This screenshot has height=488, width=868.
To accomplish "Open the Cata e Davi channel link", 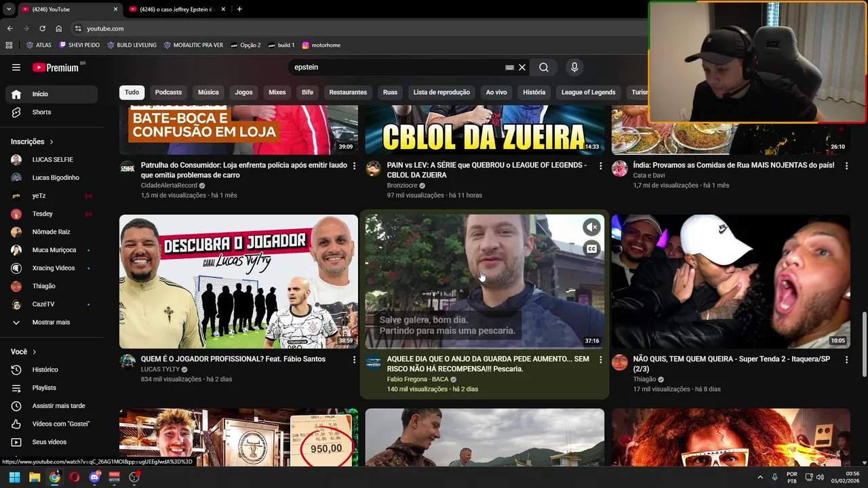I will (x=648, y=176).
